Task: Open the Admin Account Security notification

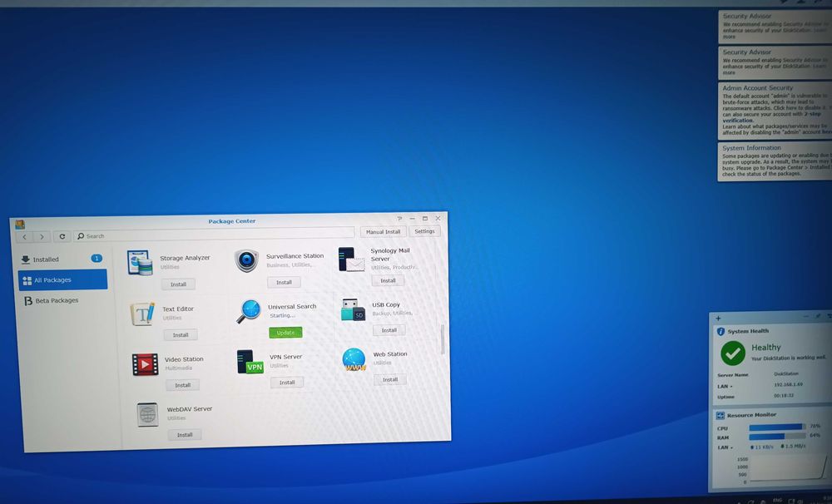Action: coord(775,111)
